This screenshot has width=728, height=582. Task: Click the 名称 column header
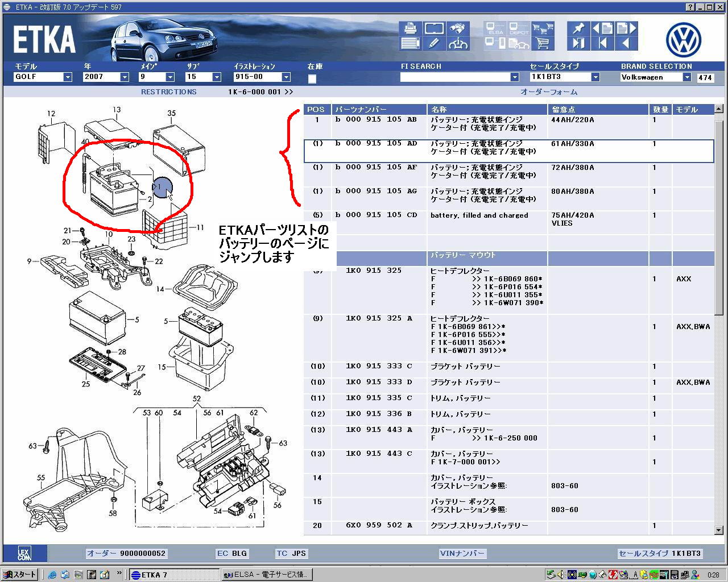click(487, 110)
